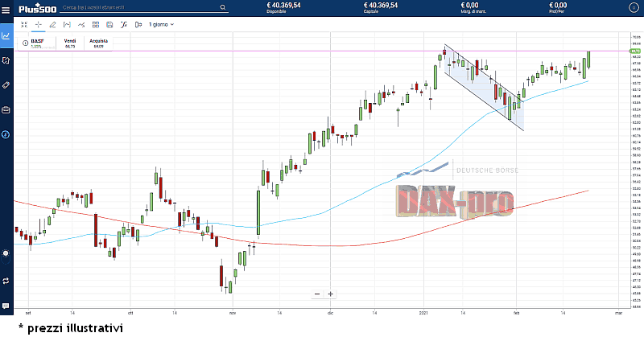Select the crosshair cursor tool

click(x=38, y=25)
